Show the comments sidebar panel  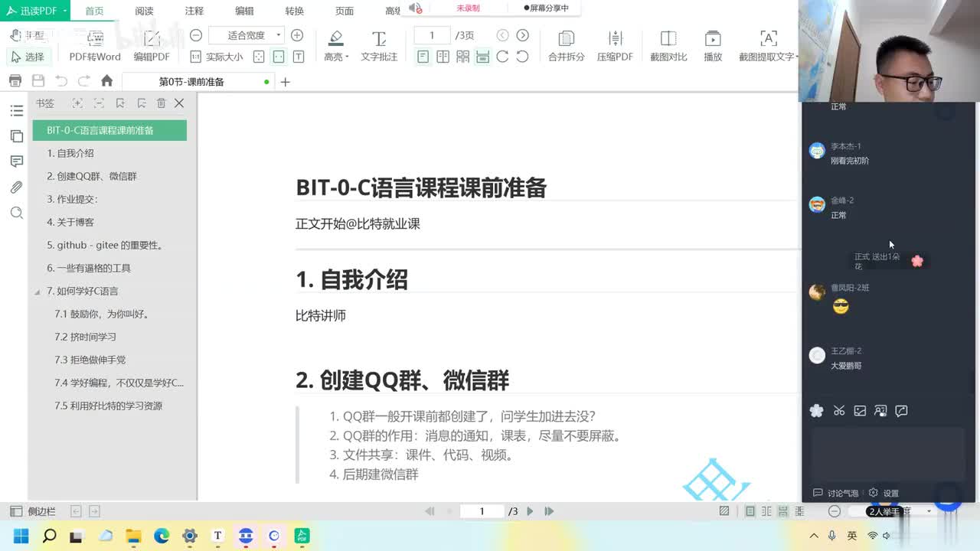click(16, 161)
